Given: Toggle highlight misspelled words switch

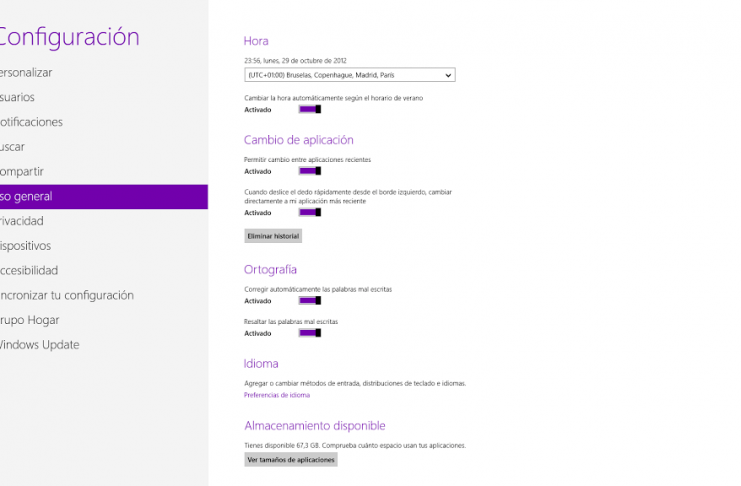Looking at the screenshot, I should [310, 333].
